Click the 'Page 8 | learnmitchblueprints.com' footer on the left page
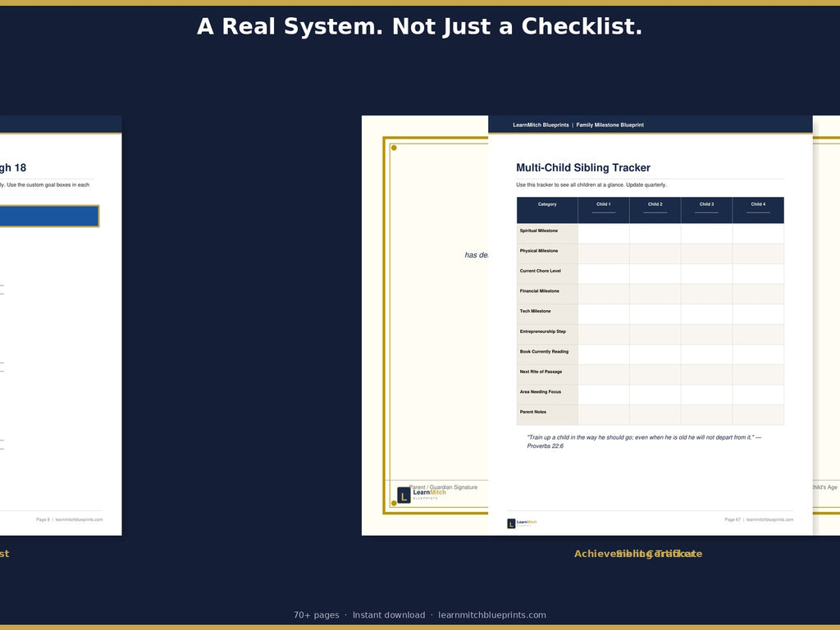840x630 pixels. [69, 519]
